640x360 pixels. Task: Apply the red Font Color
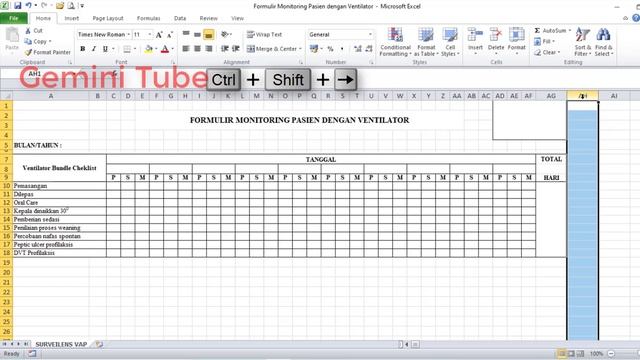coord(165,49)
